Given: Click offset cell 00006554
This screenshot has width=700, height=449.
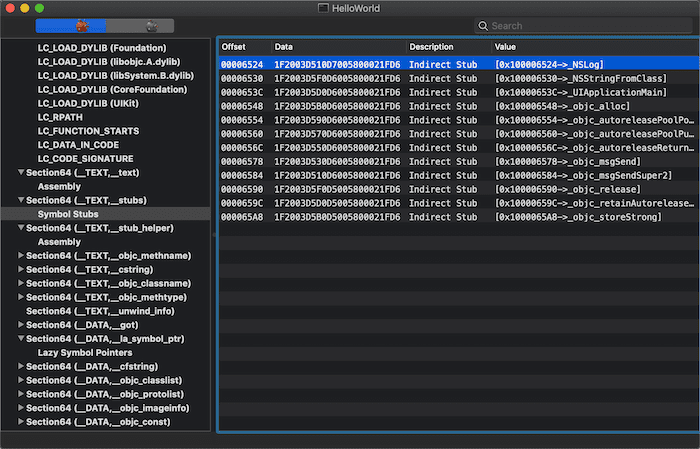Looking at the screenshot, I should (242, 120).
